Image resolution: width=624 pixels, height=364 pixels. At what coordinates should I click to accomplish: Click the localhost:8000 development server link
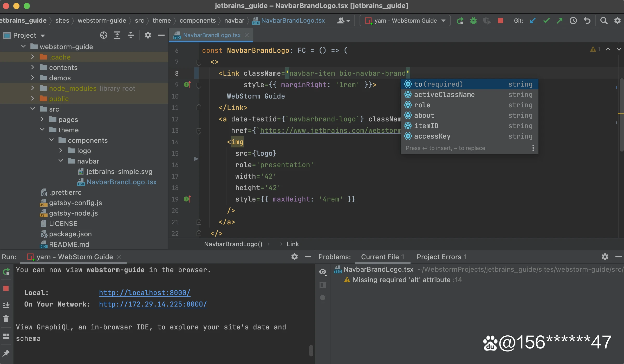(144, 292)
